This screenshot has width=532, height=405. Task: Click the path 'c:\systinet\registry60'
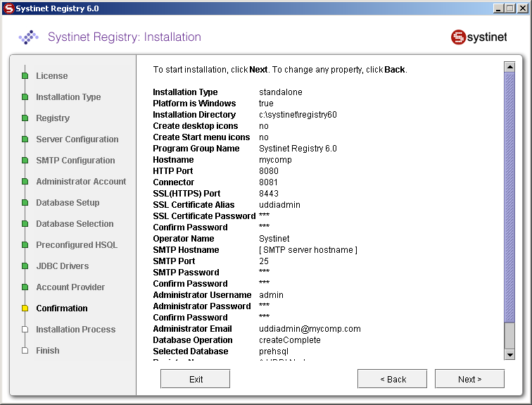[x=298, y=115]
